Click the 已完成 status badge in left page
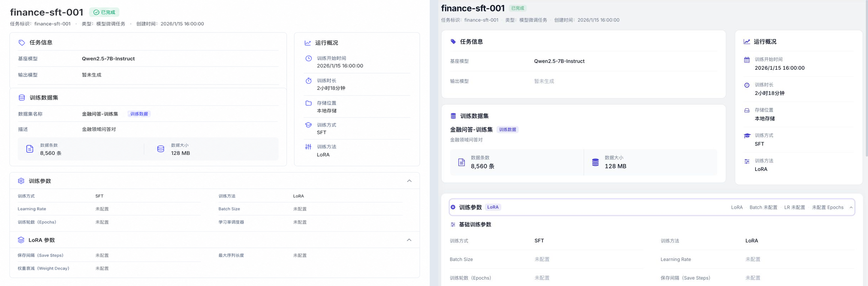Screen dimensions: 868x286 coord(104,12)
